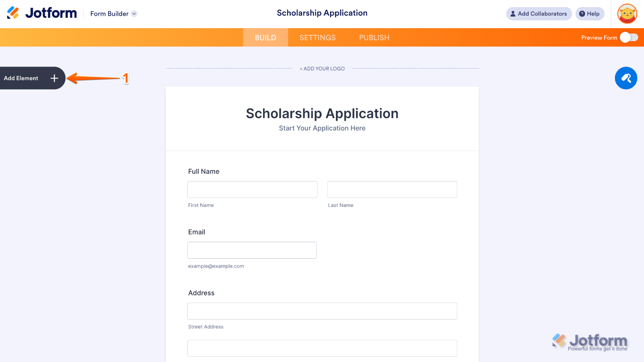This screenshot has width=644, height=362.
Task: Click the Jotform watermark logo at bottom right
Action: [590, 341]
